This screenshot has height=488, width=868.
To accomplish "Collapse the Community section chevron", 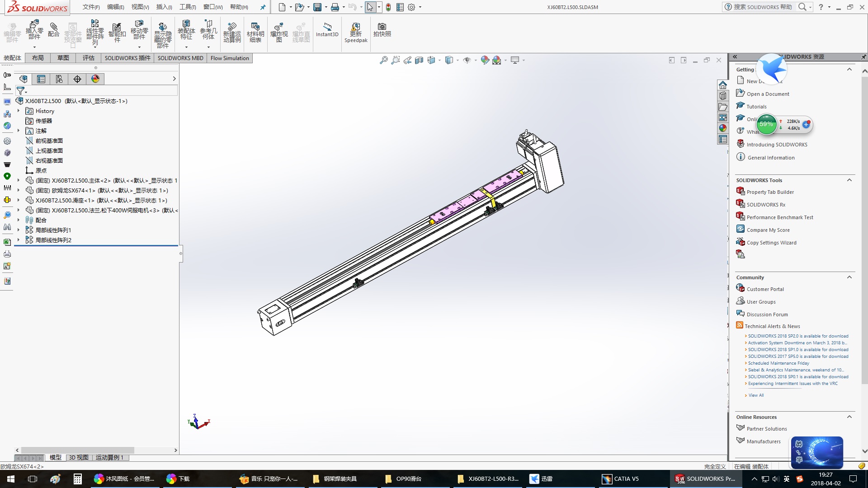I will click(849, 277).
